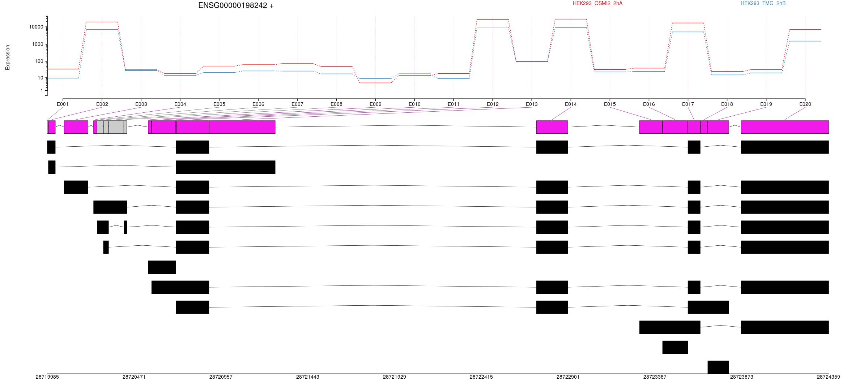
Task: Click exon label E009
Action: (x=375, y=104)
